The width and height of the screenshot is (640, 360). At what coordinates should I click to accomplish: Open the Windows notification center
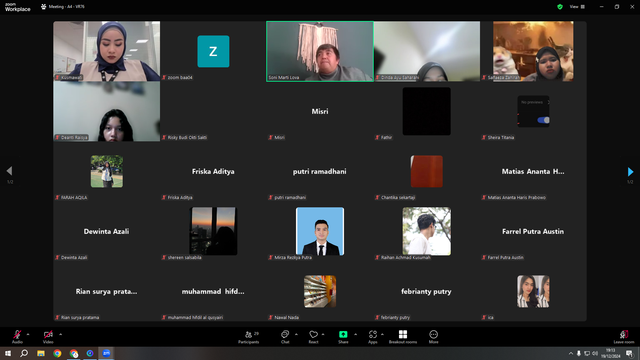(629, 353)
